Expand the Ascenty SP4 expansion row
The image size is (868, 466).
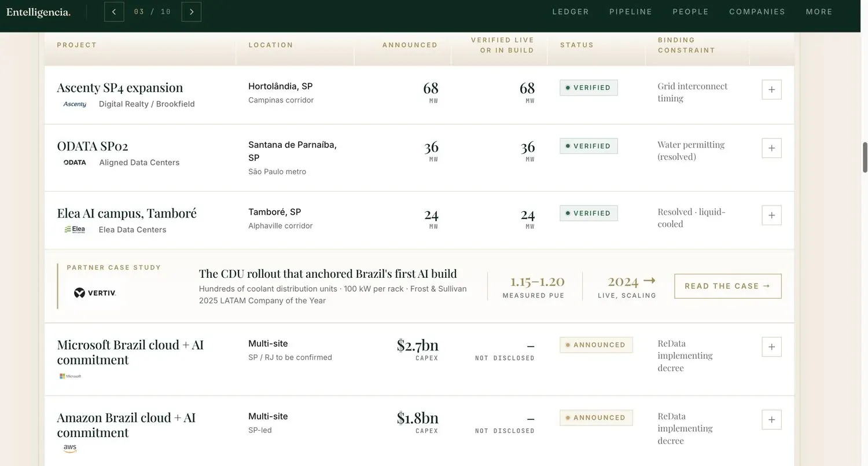pyautogui.click(x=771, y=90)
